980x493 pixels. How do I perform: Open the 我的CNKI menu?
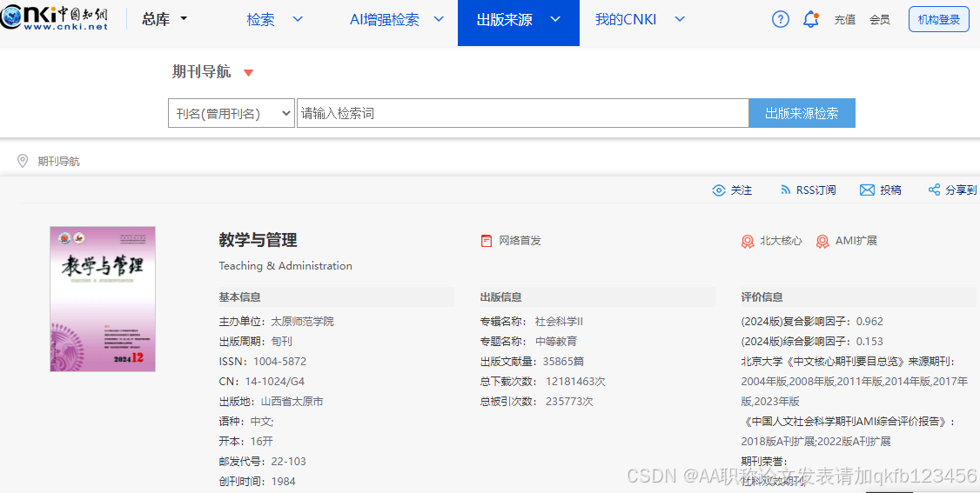pyautogui.click(x=626, y=19)
